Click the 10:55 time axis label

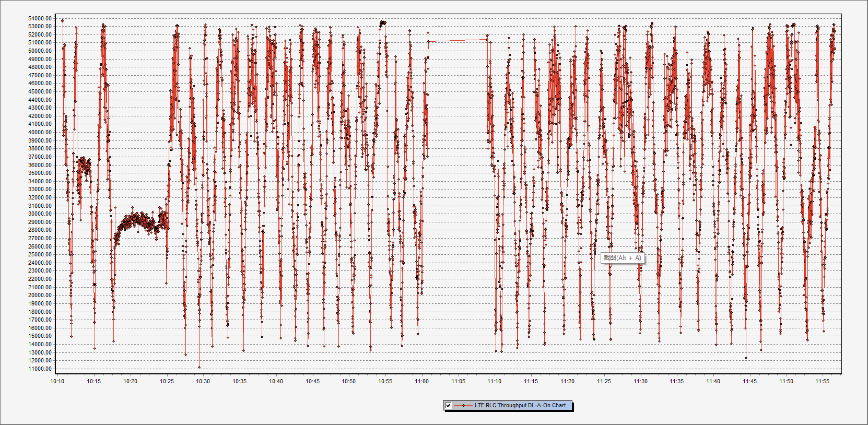385,381
